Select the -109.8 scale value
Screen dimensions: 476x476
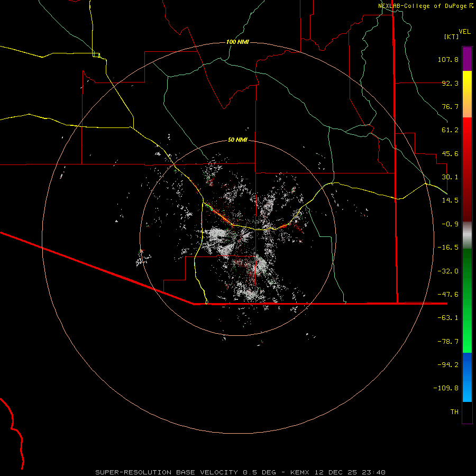[446, 388]
